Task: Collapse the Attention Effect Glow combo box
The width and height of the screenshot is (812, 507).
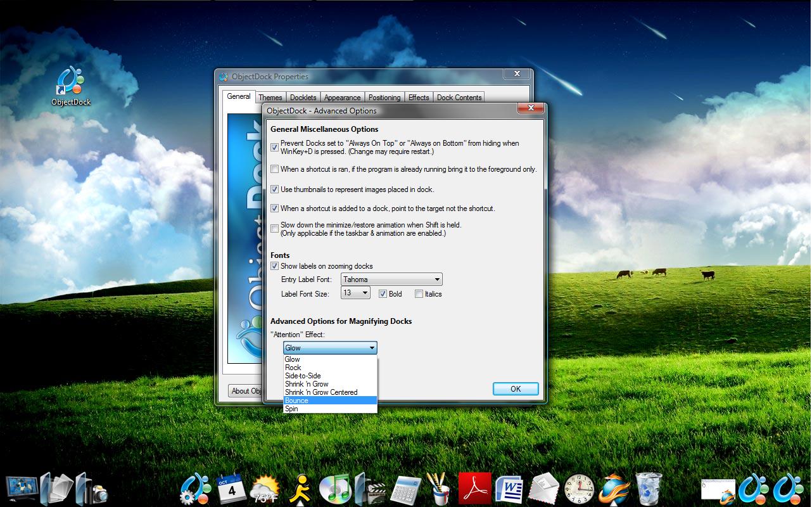Action: click(330, 348)
